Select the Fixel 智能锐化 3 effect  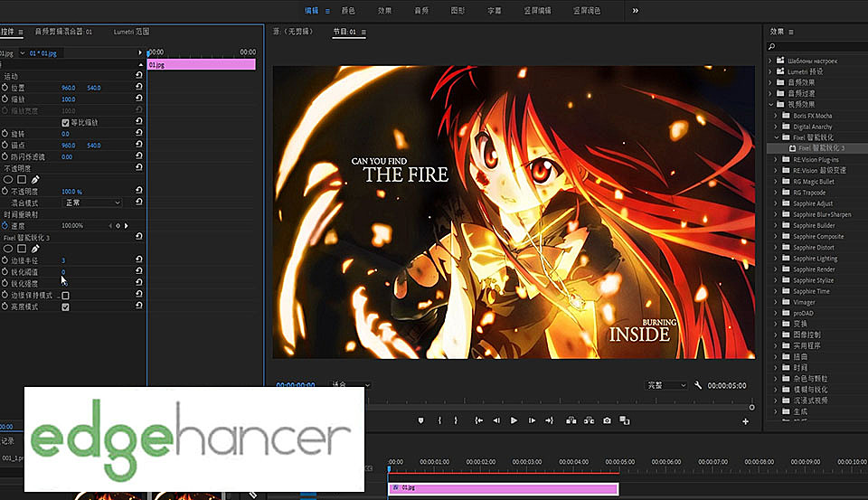coord(821,148)
